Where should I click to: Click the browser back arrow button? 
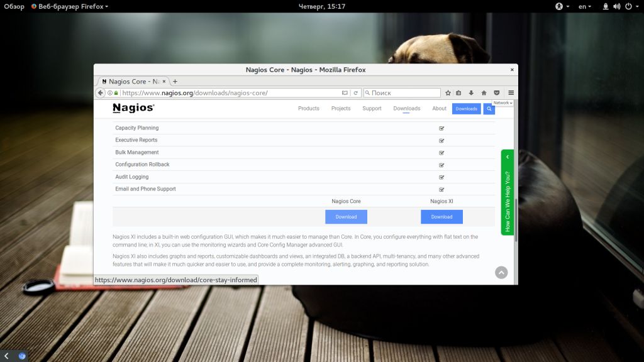(x=100, y=93)
